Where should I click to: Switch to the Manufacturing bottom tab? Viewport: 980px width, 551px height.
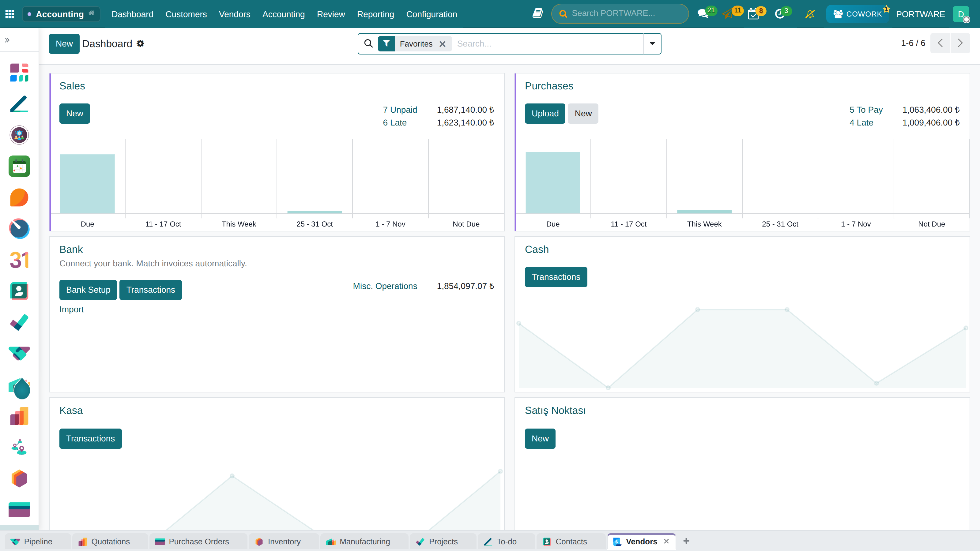coord(364,542)
